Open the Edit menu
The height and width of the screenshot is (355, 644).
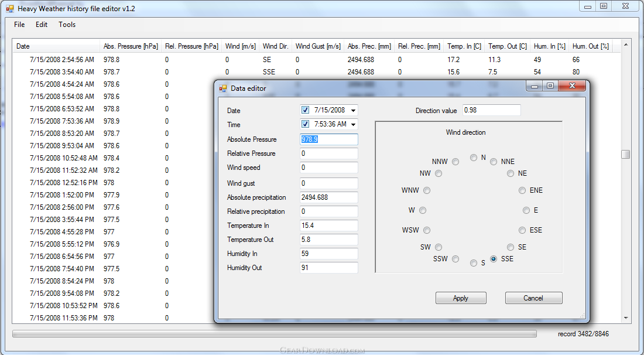pyautogui.click(x=42, y=25)
